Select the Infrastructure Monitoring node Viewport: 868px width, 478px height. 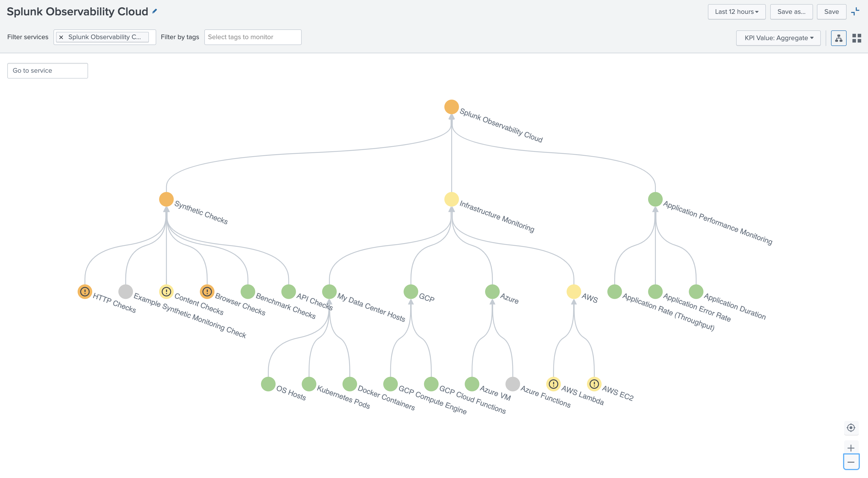pos(452,199)
